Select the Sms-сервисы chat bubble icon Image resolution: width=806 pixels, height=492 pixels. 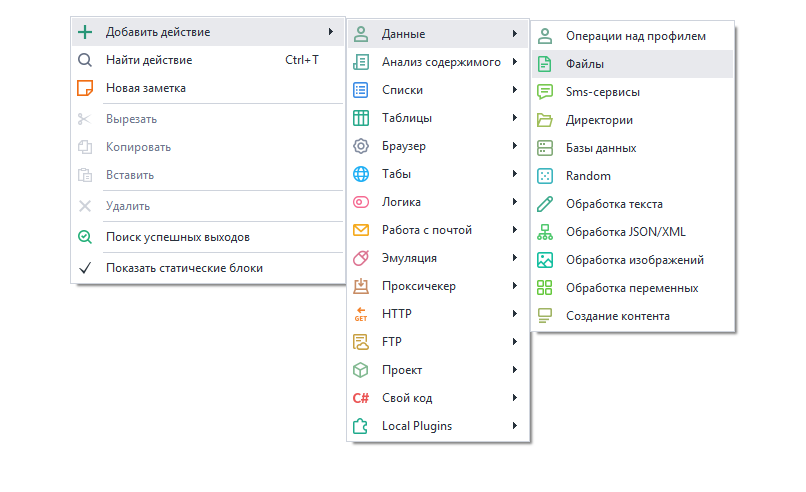pyautogui.click(x=545, y=92)
